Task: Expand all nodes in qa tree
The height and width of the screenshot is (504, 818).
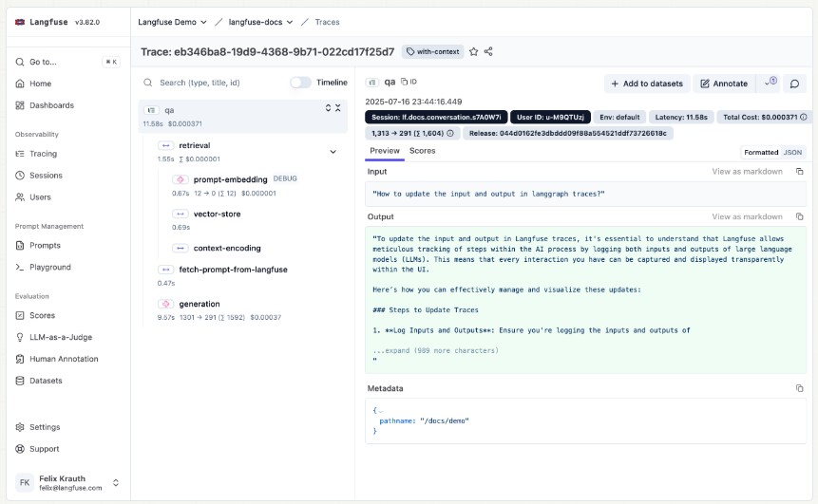Action: tap(328, 108)
